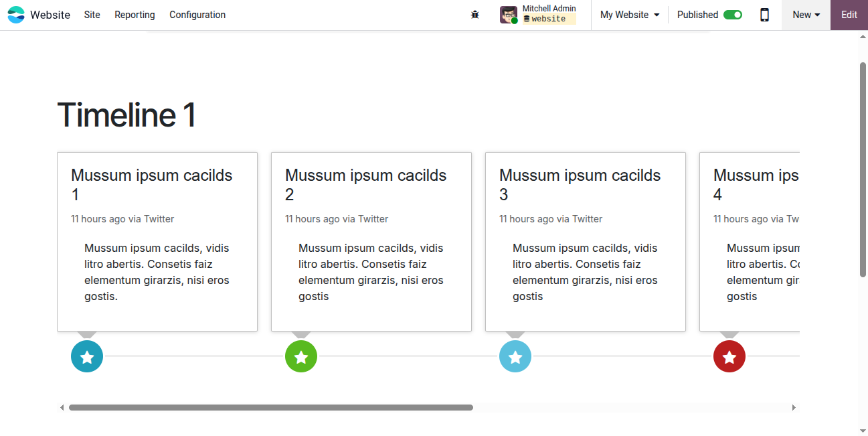Viewport: 868px width, 436px height.
Task: Click the horizontal scrollbar thumb
Action: click(271, 407)
